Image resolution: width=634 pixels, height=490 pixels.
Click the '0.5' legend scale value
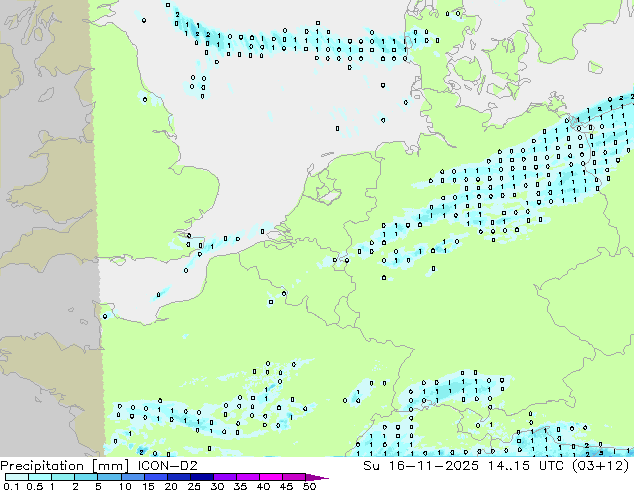35,486
